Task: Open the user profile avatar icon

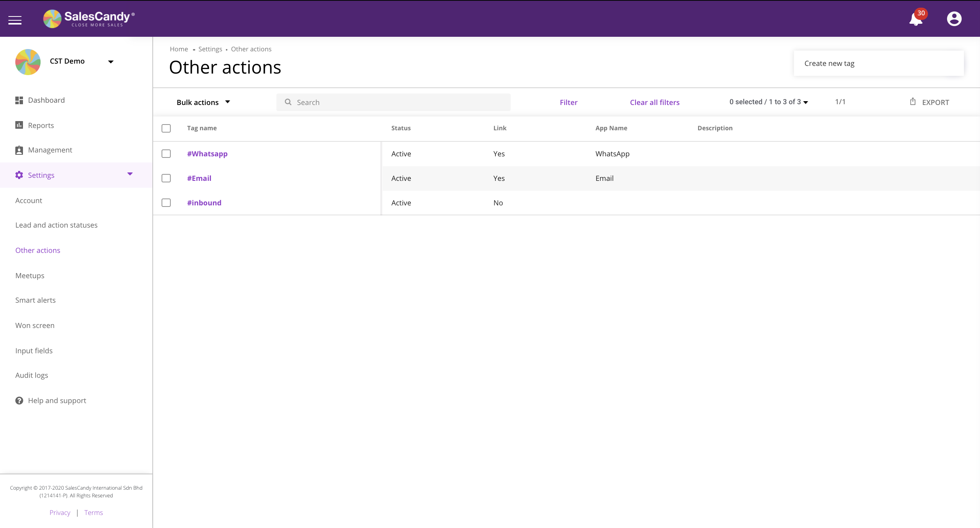Action: tap(954, 19)
